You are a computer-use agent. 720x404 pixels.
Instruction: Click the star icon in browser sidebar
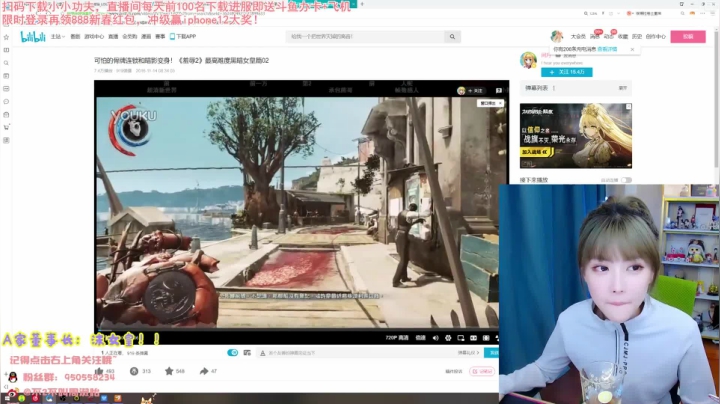[6, 37]
